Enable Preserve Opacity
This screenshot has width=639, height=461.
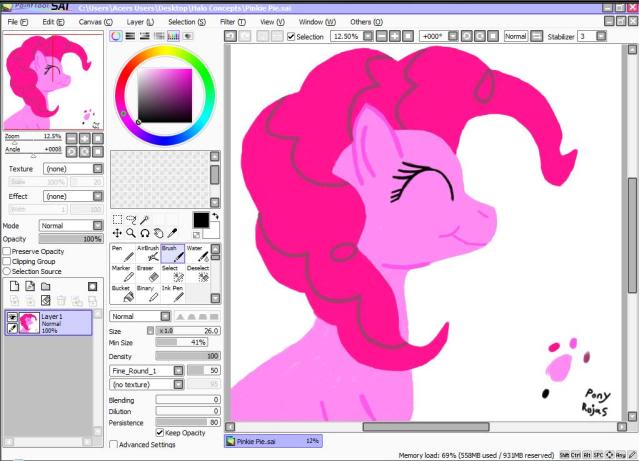click(x=7, y=251)
